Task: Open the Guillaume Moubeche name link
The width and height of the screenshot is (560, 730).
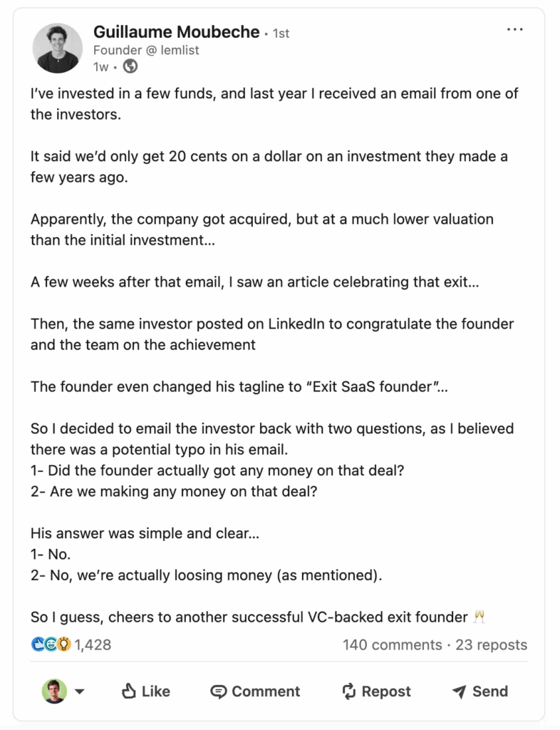Action: point(175,32)
